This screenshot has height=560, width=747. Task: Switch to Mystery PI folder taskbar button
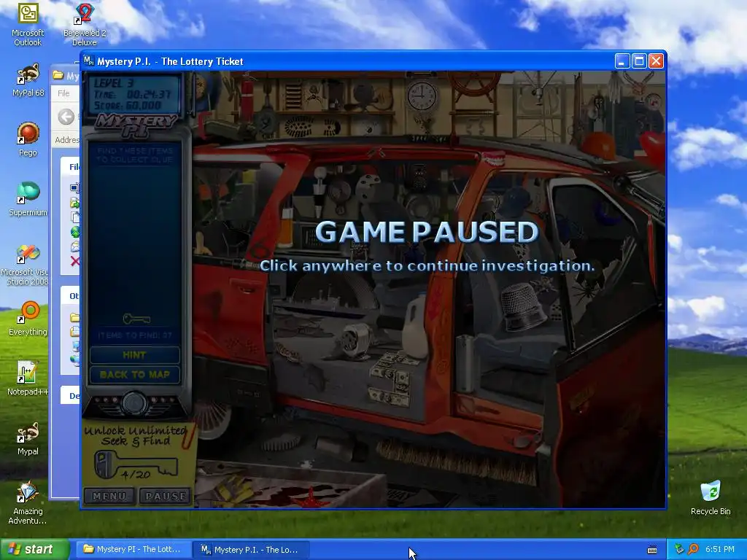[x=133, y=550]
